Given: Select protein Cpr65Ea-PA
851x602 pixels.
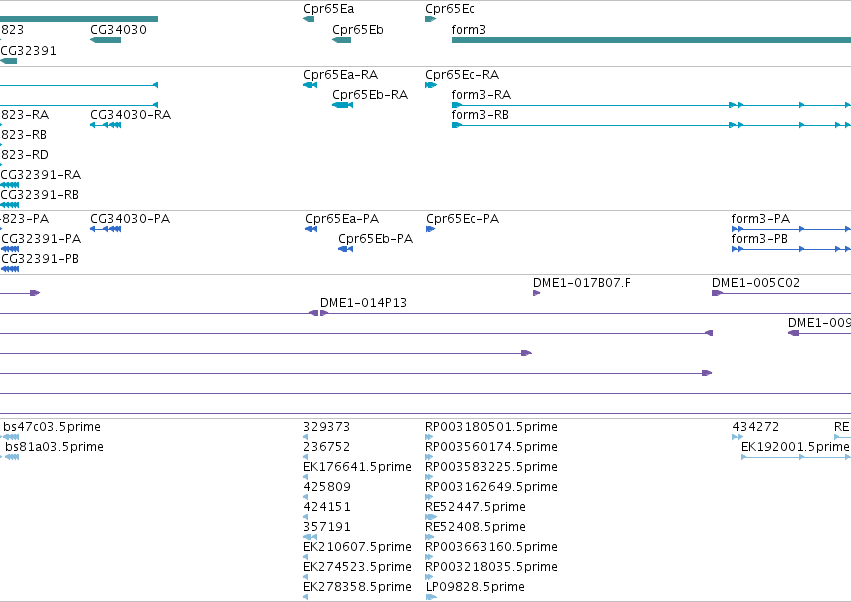Looking at the screenshot, I should click(342, 219).
